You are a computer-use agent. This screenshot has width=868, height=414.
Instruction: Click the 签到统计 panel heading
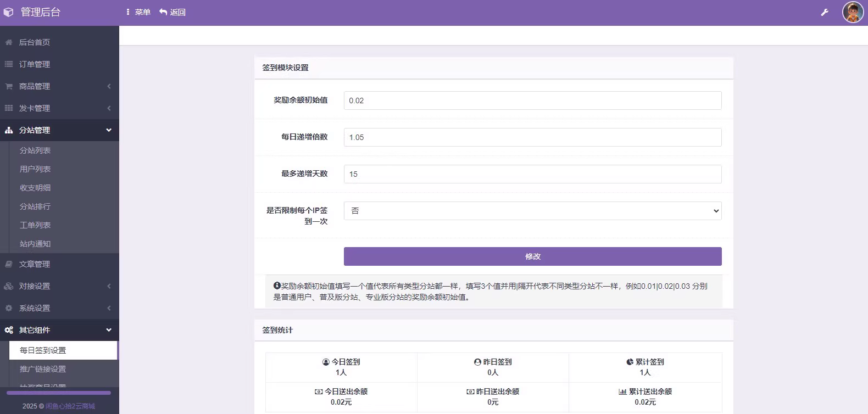[277, 330]
